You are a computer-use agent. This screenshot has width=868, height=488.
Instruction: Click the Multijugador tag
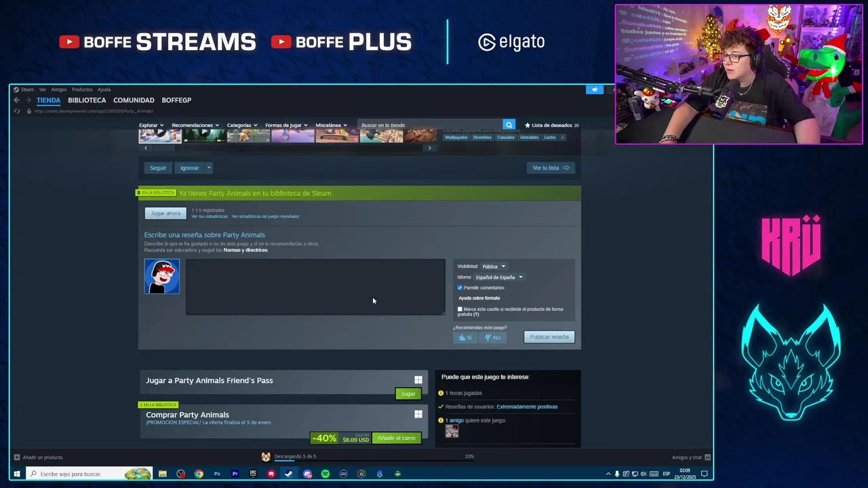(x=456, y=138)
